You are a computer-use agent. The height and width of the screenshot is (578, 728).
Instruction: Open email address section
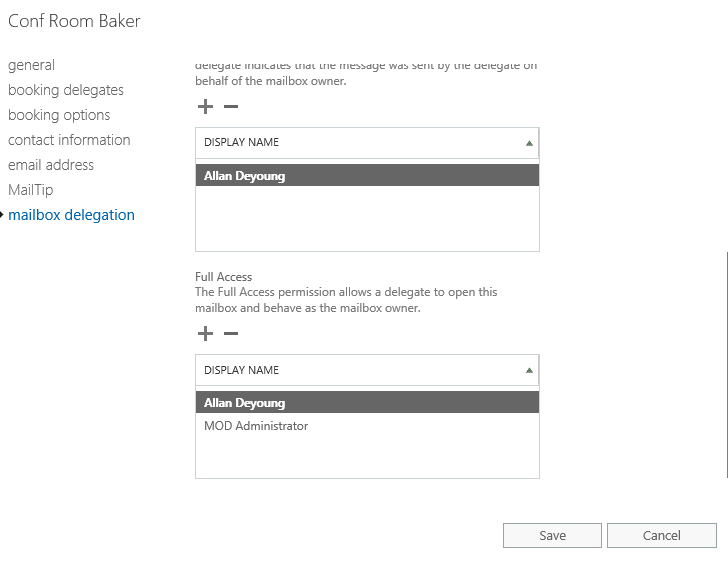(x=51, y=165)
